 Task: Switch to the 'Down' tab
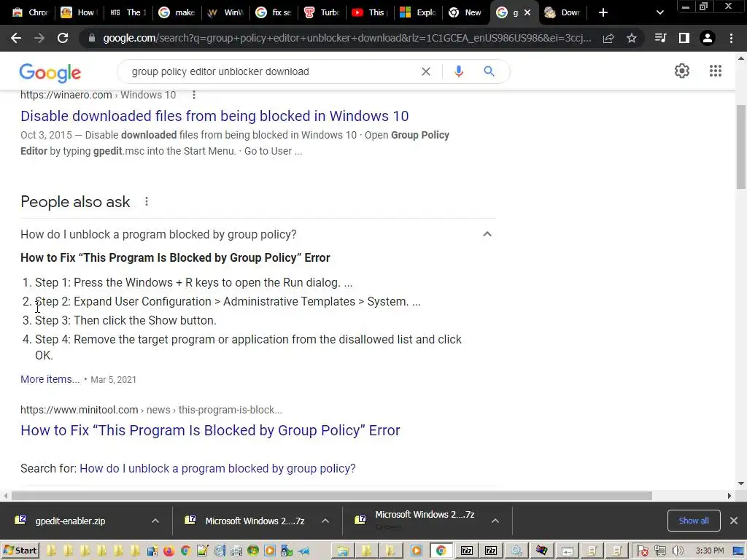563,13
